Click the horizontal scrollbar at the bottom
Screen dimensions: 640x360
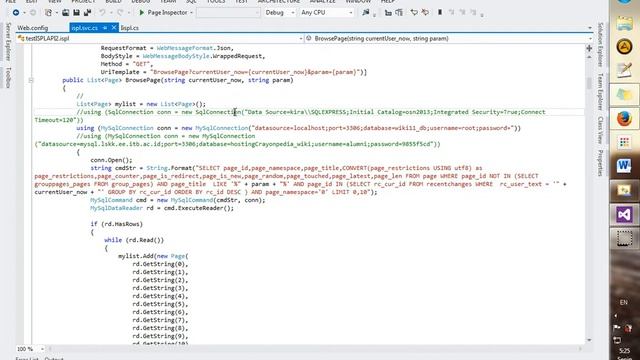pyautogui.click(x=314, y=349)
